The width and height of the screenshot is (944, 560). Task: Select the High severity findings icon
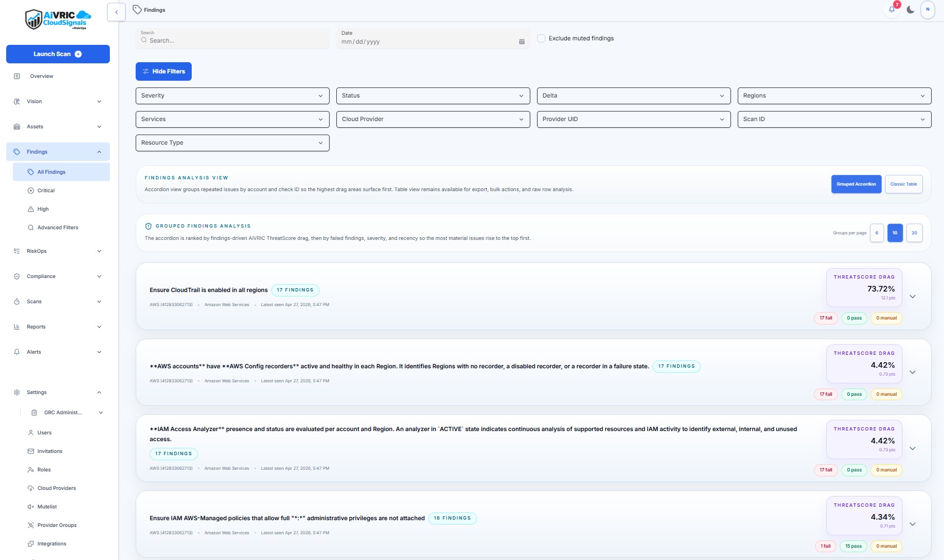32,209
